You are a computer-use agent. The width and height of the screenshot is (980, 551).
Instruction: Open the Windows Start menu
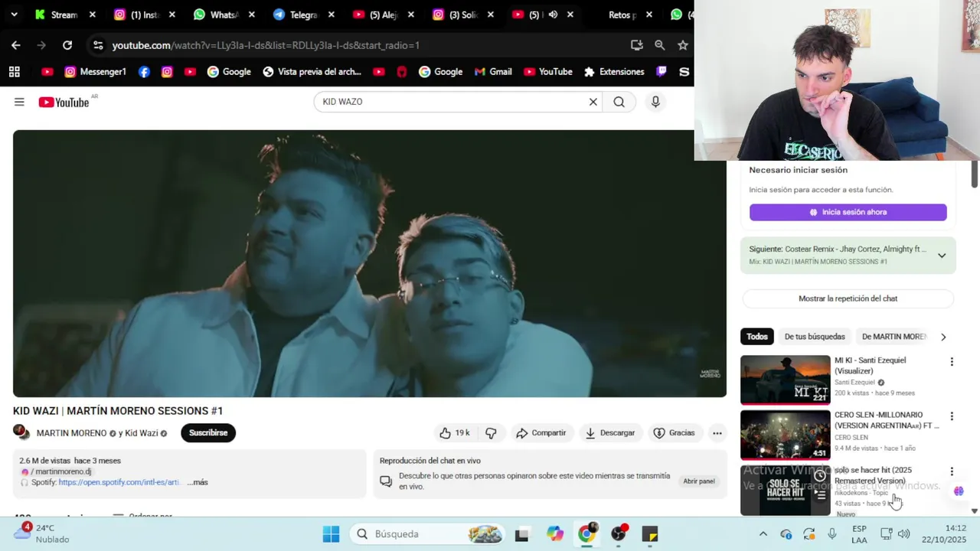pyautogui.click(x=331, y=534)
